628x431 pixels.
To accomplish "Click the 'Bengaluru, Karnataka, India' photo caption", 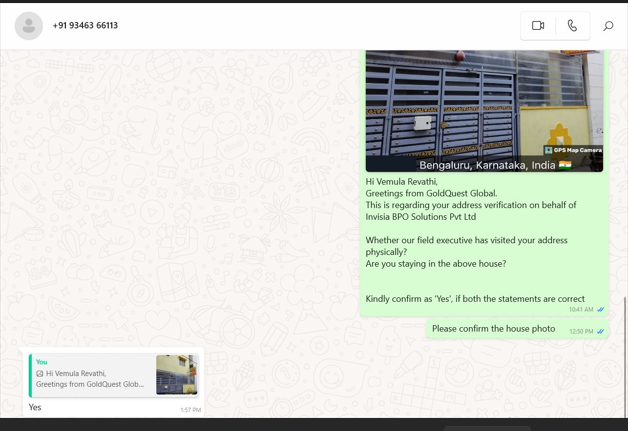I will 487,165.
